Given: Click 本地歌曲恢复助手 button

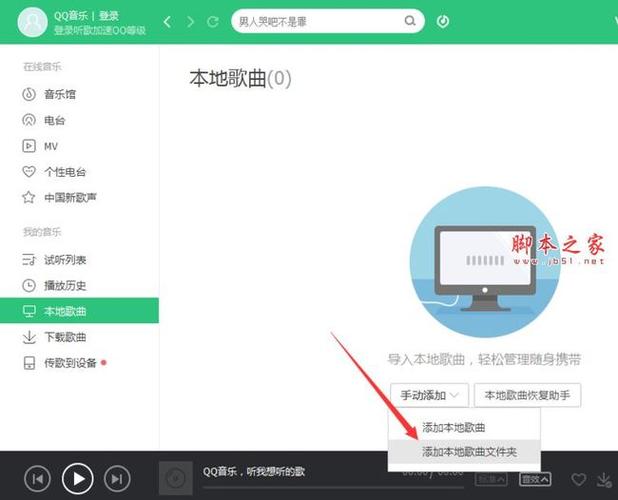Looking at the screenshot, I should [527, 395].
